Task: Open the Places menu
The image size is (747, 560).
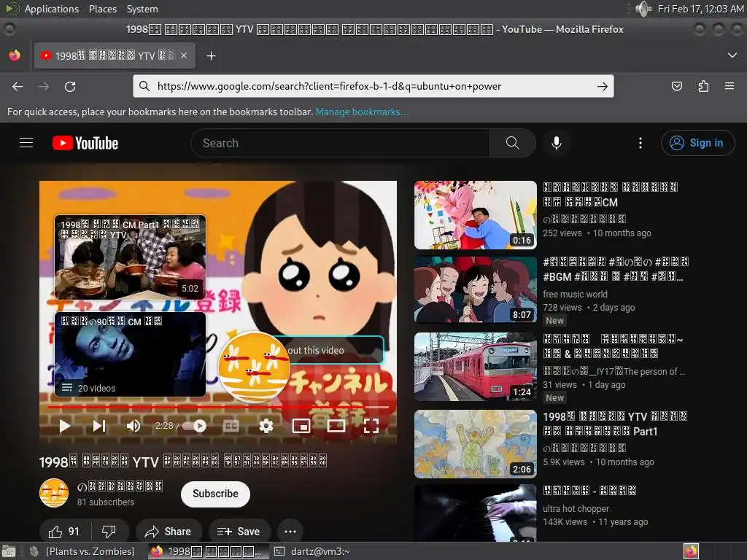Action: click(102, 9)
